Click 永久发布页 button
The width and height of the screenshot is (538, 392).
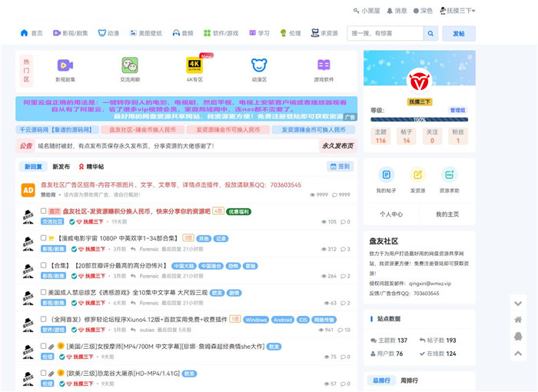pyautogui.click(x=337, y=146)
